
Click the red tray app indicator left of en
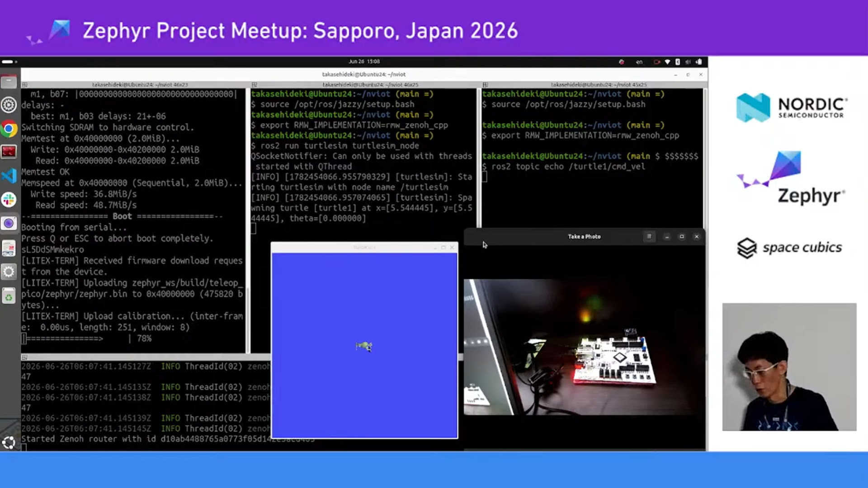(x=622, y=62)
